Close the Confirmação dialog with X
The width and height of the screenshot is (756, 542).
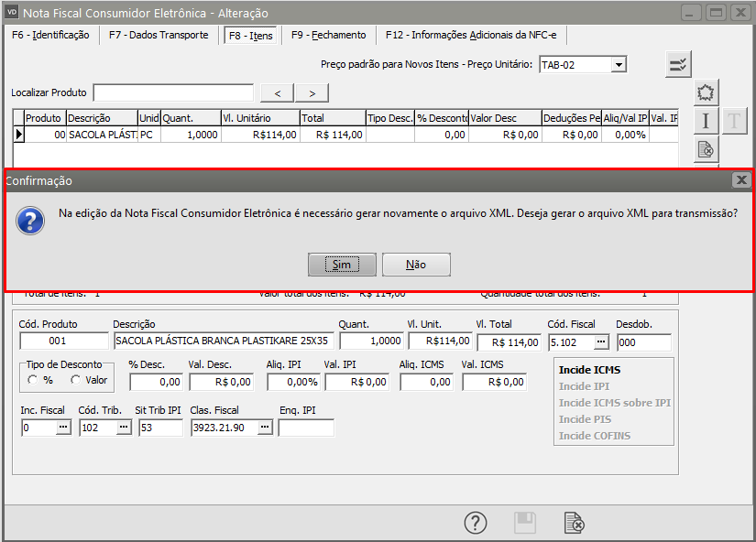[740, 180]
